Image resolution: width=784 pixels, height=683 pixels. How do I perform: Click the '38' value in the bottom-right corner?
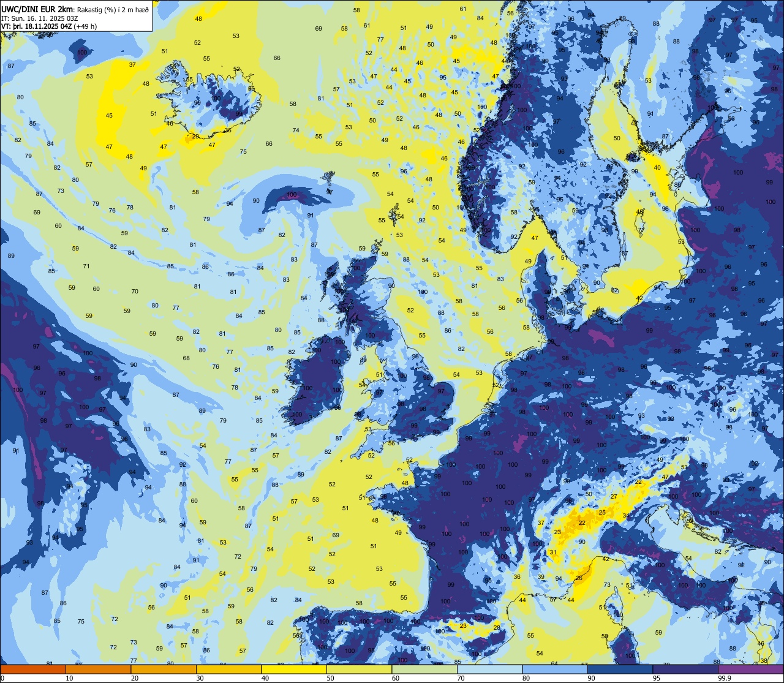[x=763, y=660]
